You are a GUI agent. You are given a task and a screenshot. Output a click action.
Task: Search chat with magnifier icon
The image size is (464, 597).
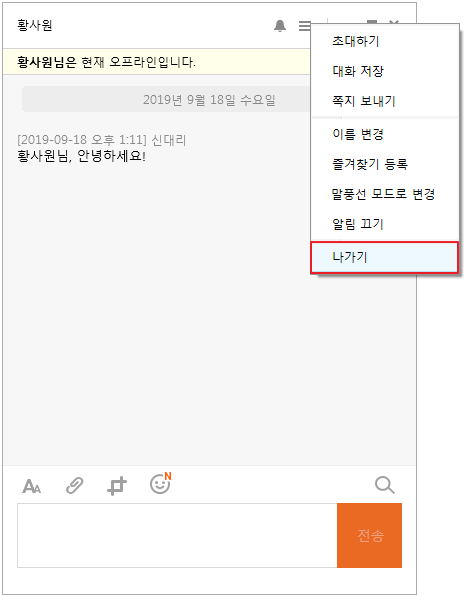(384, 485)
